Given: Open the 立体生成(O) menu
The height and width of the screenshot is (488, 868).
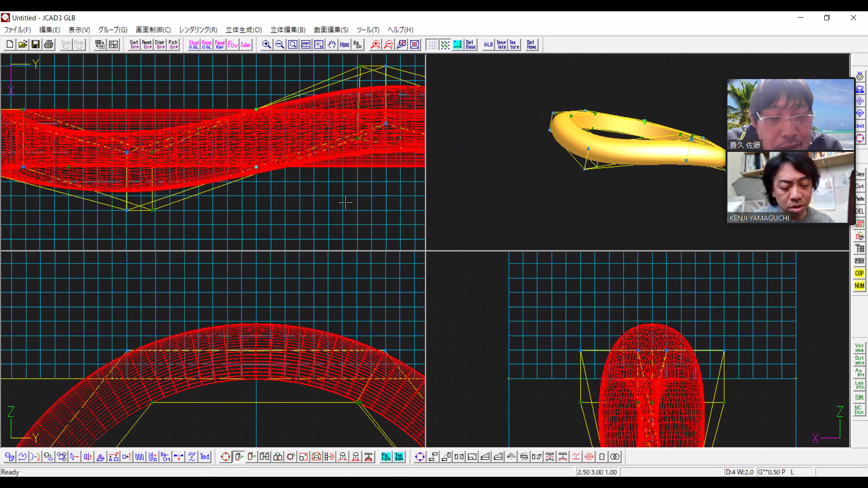Looking at the screenshot, I should 244,30.
